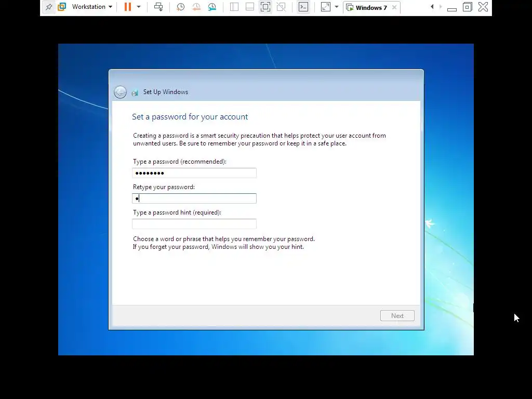This screenshot has width=532, height=399.
Task: Click the stretch guest display icon
Action: [x=326, y=7]
